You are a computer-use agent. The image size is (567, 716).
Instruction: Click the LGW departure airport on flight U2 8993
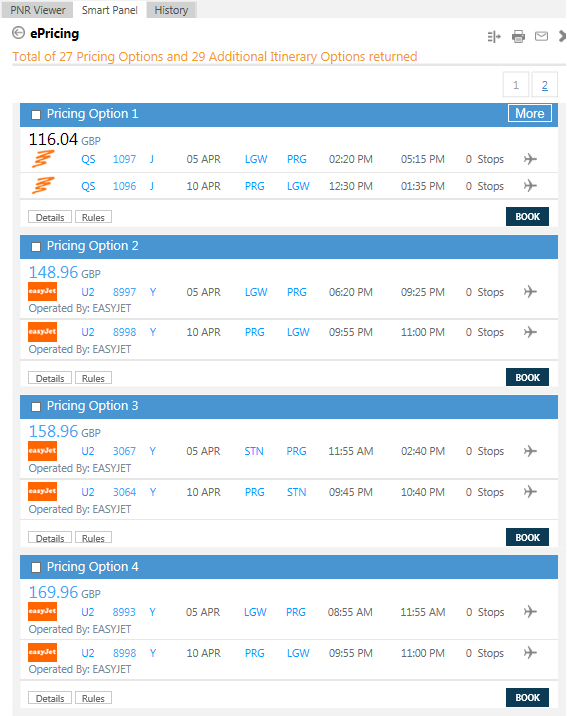click(255, 612)
